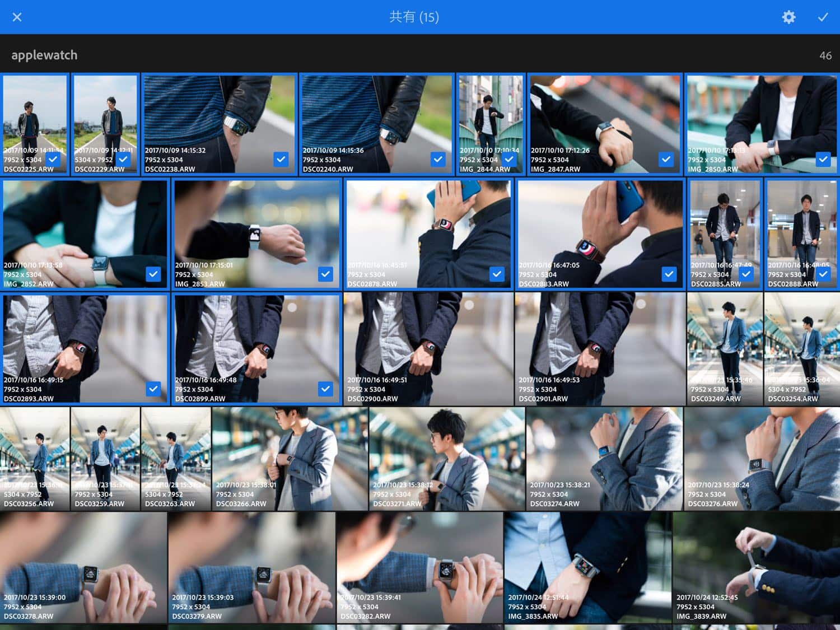Image resolution: width=840 pixels, height=630 pixels.
Task: Tap thumbnail DSC03278.ARW
Action: [x=83, y=567]
